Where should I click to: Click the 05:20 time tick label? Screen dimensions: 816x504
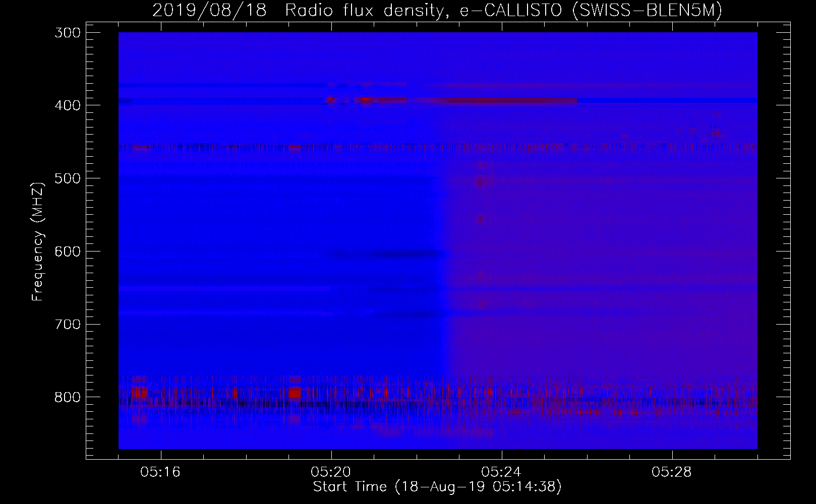click(331, 472)
